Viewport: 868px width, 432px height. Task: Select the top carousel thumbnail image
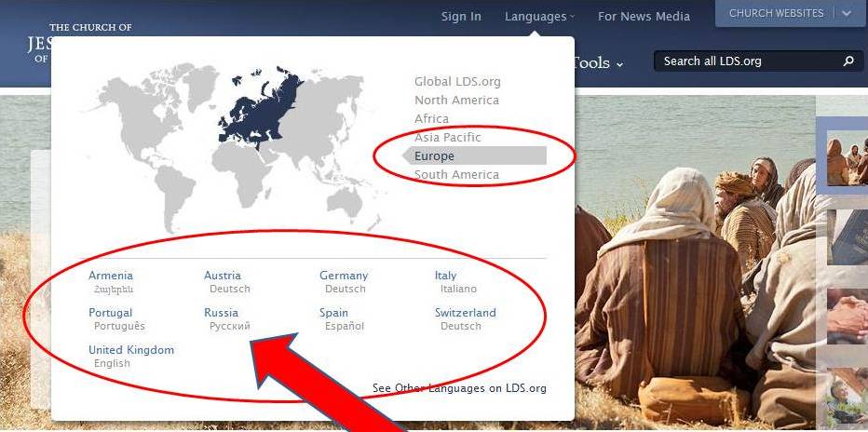848,158
